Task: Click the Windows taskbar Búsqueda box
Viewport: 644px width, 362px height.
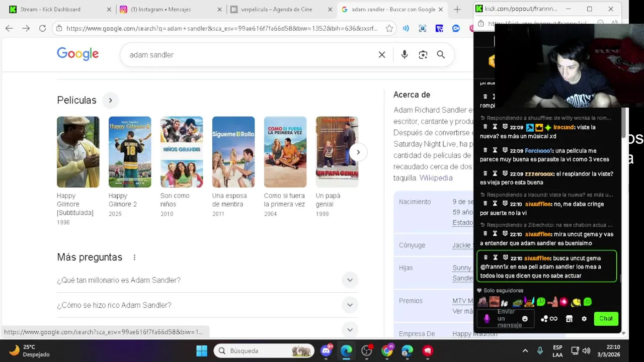Action: 264,350
